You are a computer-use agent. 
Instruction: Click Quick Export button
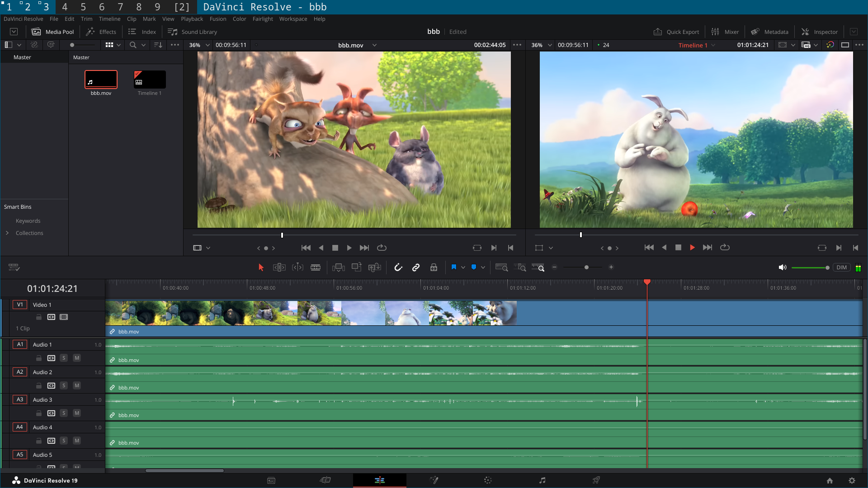click(676, 32)
